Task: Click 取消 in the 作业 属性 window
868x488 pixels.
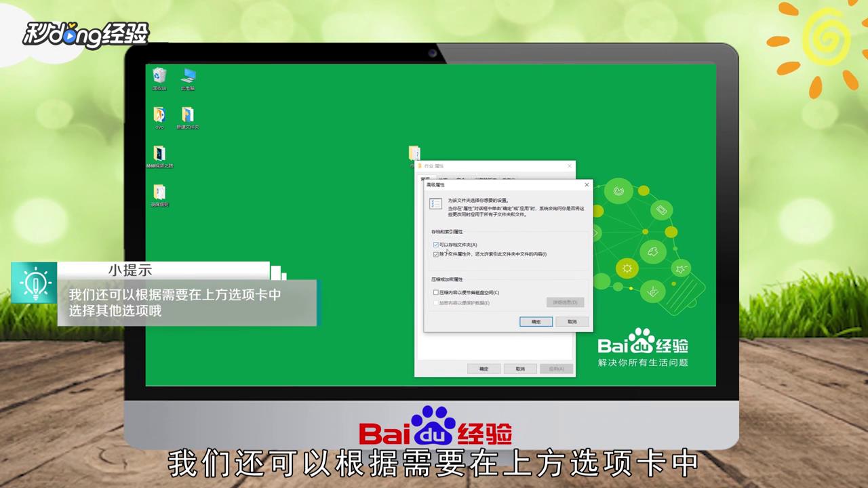Action: pyautogui.click(x=520, y=369)
